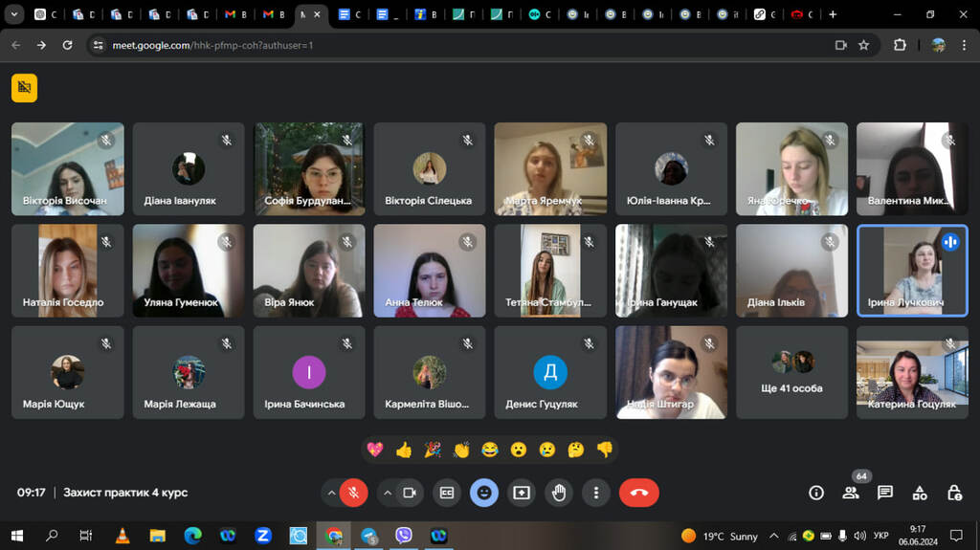Open the chat with everyone panel

tap(885, 493)
